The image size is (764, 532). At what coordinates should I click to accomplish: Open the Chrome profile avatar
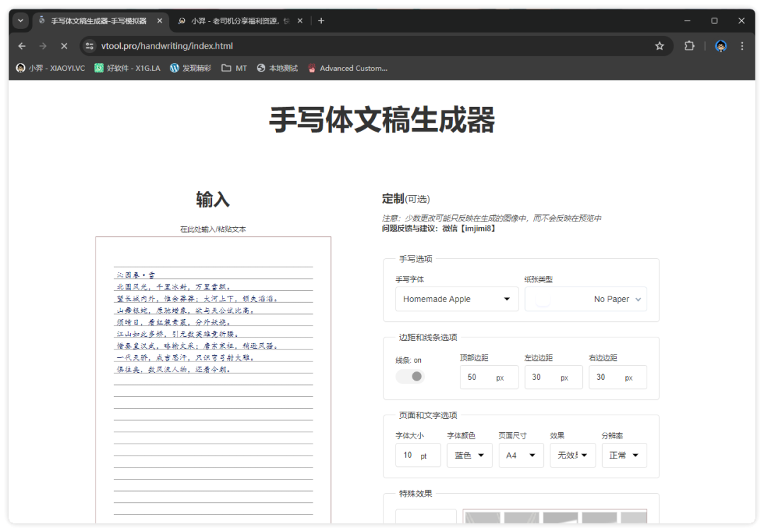pos(721,46)
